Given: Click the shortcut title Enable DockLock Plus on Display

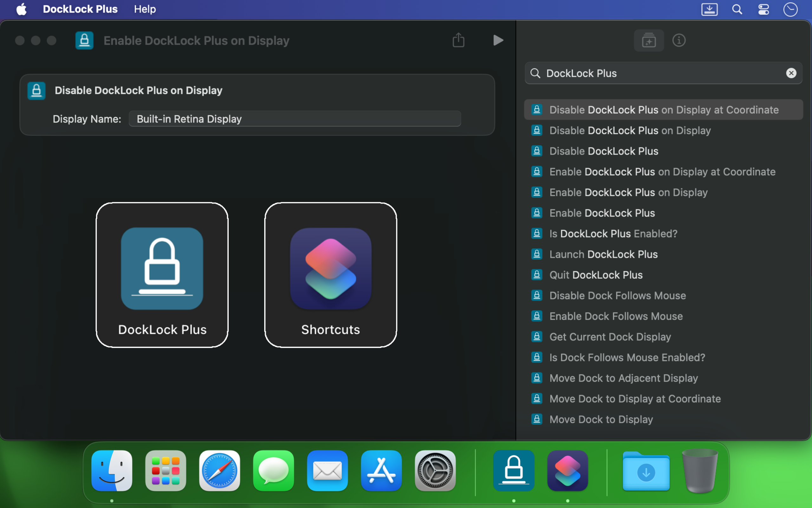Looking at the screenshot, I should (196, 41).
